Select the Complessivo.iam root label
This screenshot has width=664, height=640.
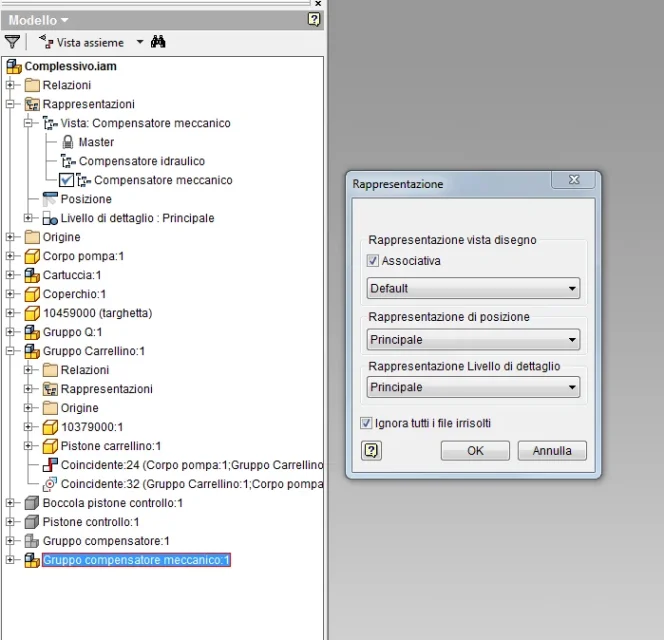coord(71,66)
